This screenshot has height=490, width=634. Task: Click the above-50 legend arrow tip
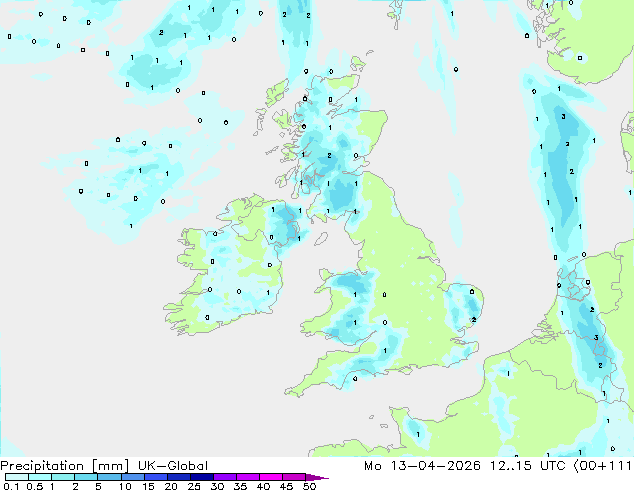[317, 477]
